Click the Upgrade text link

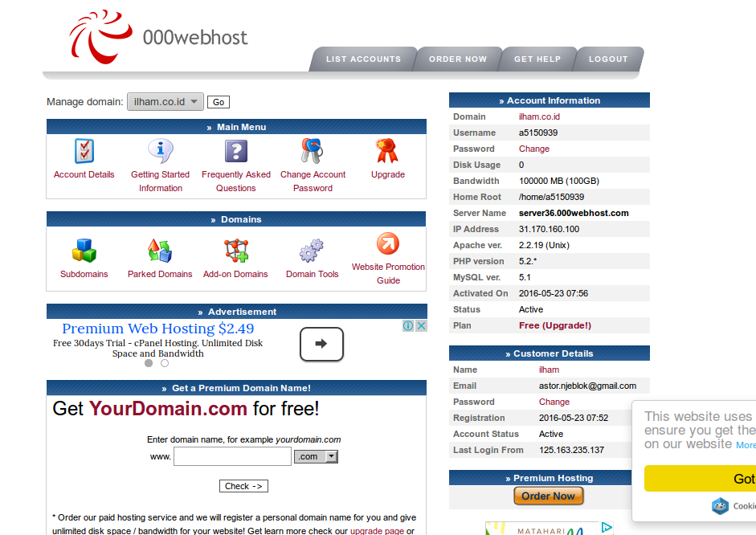pyautogui.click(x=388, y=174)
